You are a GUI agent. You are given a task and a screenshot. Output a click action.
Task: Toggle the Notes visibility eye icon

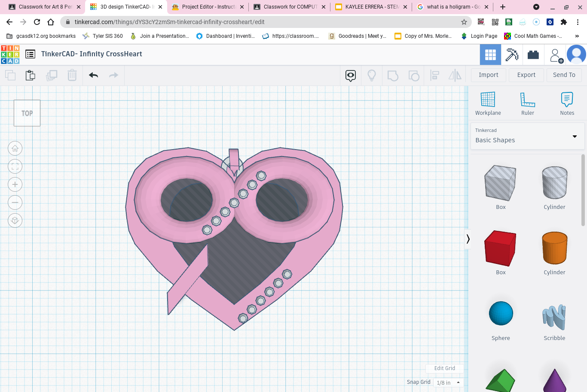[x=351, y=76]
